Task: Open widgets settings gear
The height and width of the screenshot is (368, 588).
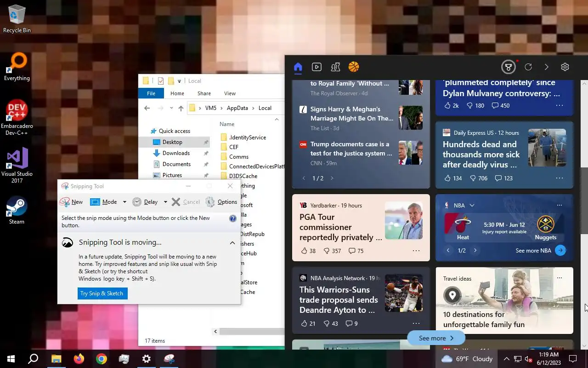Action: pos(565,67)
